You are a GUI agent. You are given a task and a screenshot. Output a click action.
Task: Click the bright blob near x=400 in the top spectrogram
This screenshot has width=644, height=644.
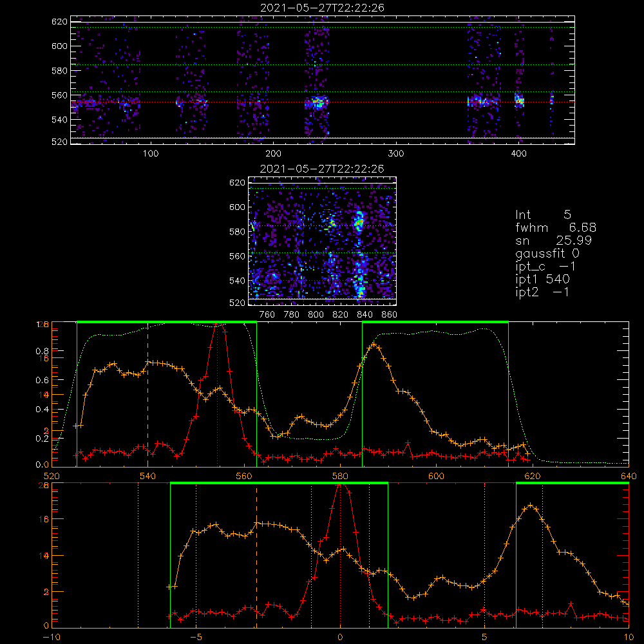click(520, 100)
